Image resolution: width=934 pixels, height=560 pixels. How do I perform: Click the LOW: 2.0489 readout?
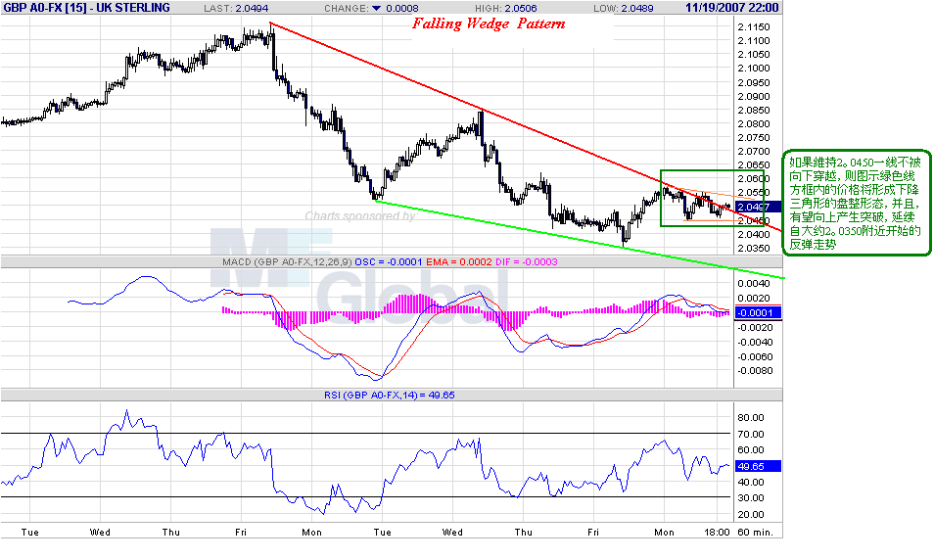click(623, 9)
